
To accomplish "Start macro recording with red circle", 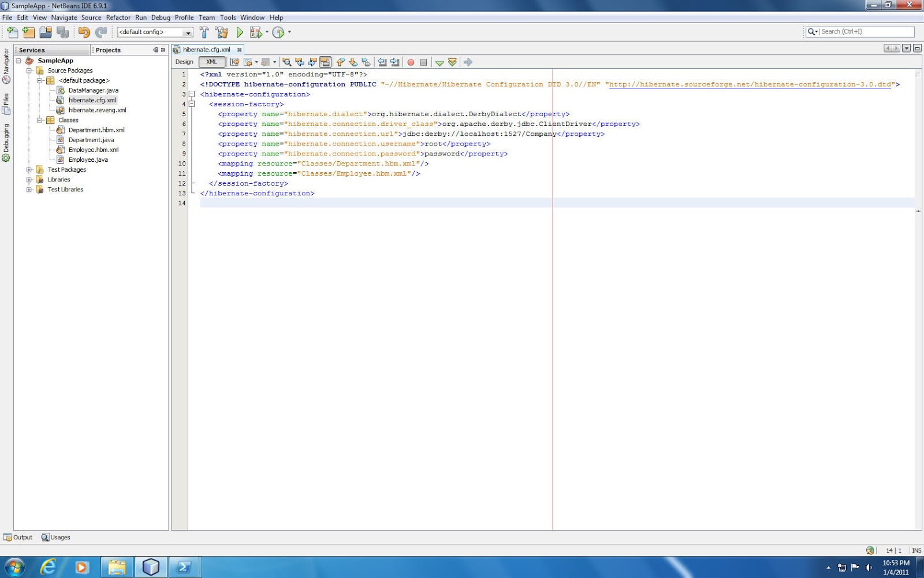I will 411,62.
